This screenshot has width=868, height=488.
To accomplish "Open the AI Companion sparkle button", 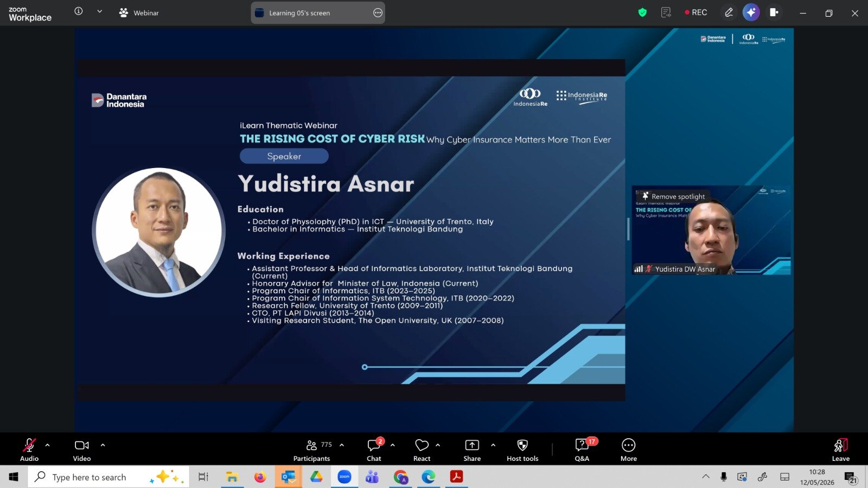I will pos(751,12).
